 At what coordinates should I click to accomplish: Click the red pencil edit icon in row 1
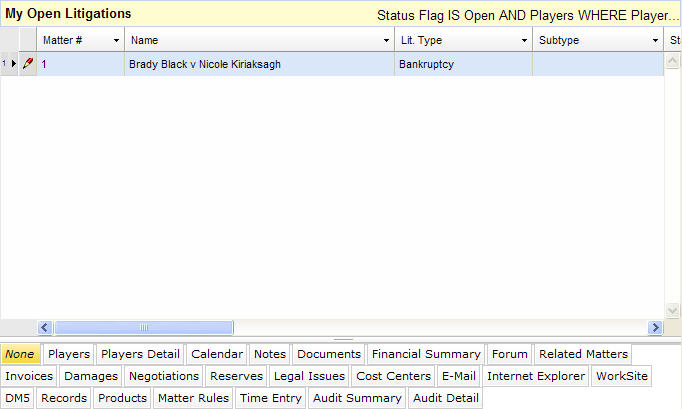pos(28,64)
